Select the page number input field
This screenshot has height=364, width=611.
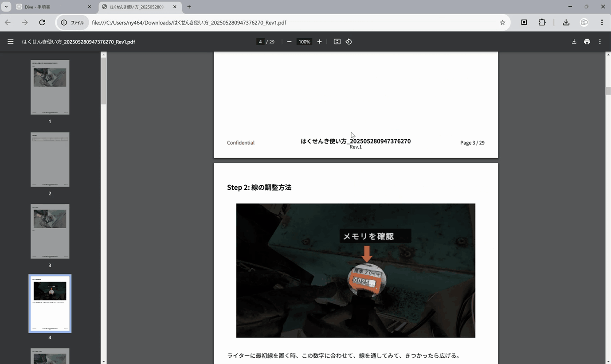[260, 42]
